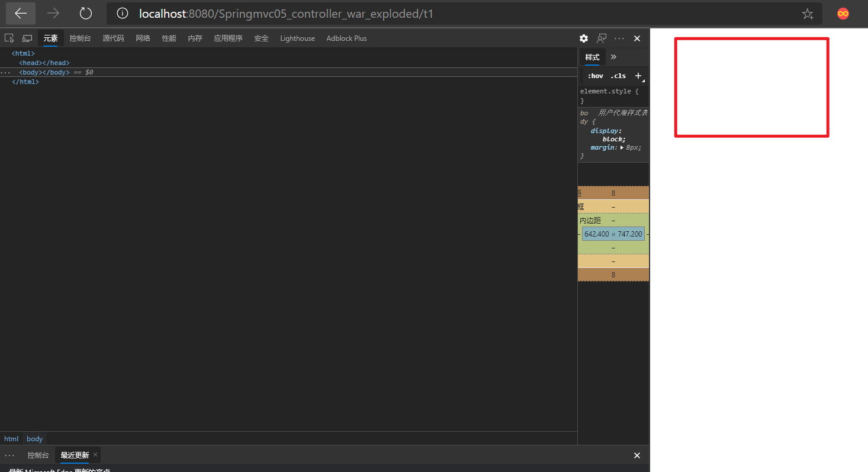Close the 最近更新 drawer tab

(x=95, y=455)
